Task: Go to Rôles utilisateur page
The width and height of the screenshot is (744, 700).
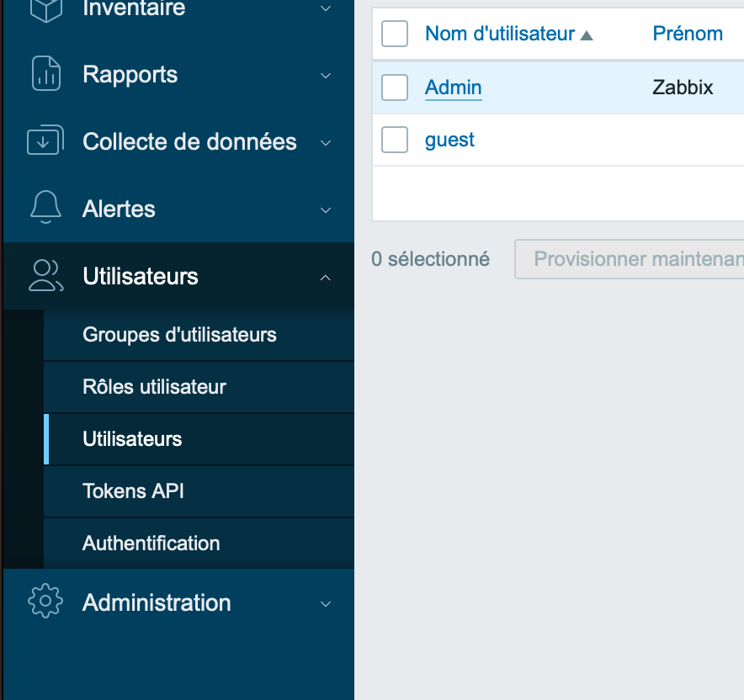Action: click(x=154, y=387)
